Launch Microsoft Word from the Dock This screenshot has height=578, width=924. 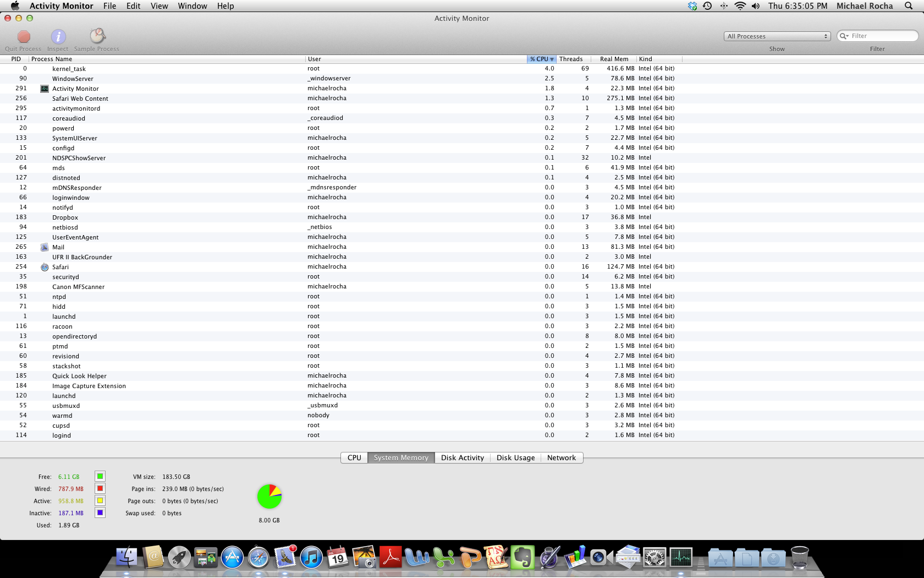(x=417, y=558)
